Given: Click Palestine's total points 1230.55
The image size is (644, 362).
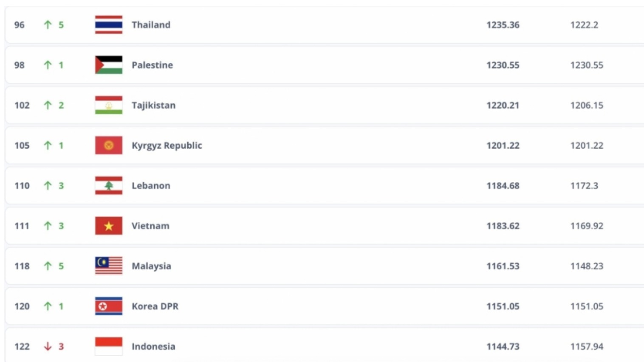Looking at the screenshot, I should point(503,65).
